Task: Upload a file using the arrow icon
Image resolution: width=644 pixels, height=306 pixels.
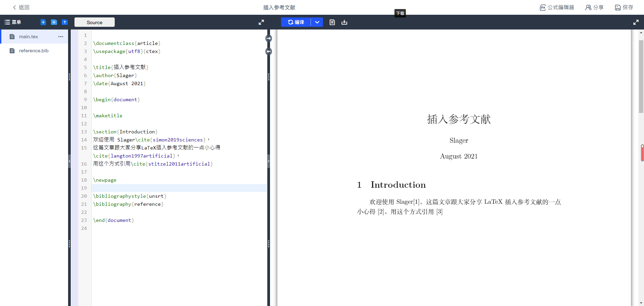Action: (x=65, y=22)
